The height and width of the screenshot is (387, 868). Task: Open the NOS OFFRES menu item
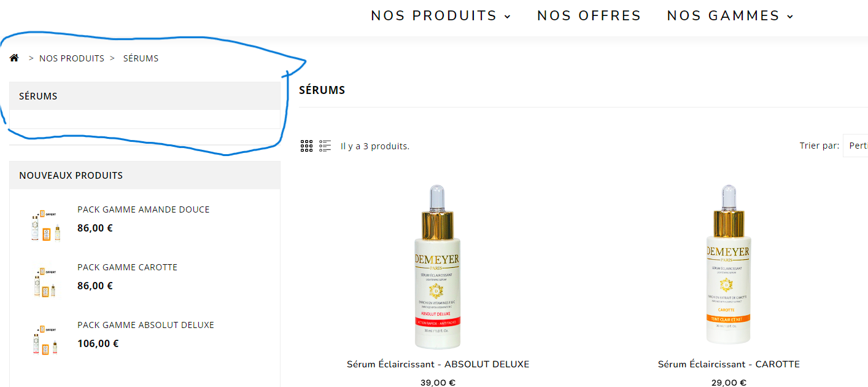(x=589, y=15)
